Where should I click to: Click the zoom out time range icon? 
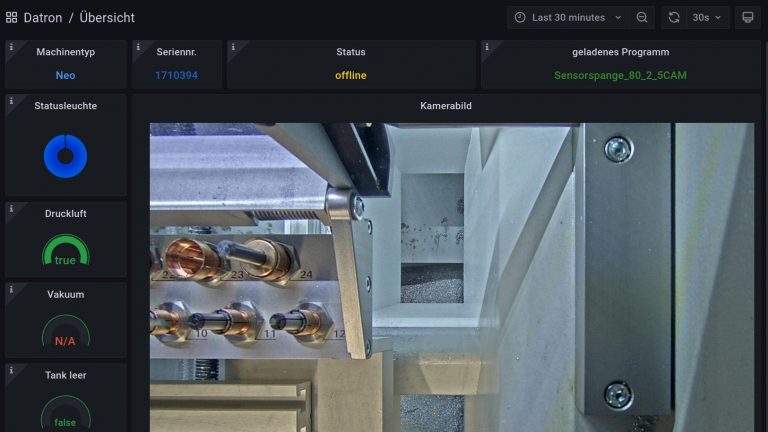coord(642,17)
